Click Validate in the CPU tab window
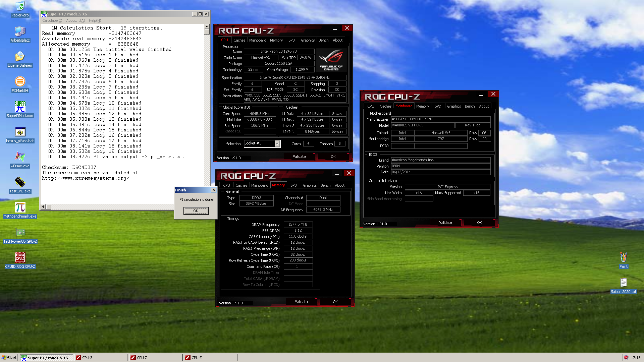Screen dimensions: 644x362 299,157
